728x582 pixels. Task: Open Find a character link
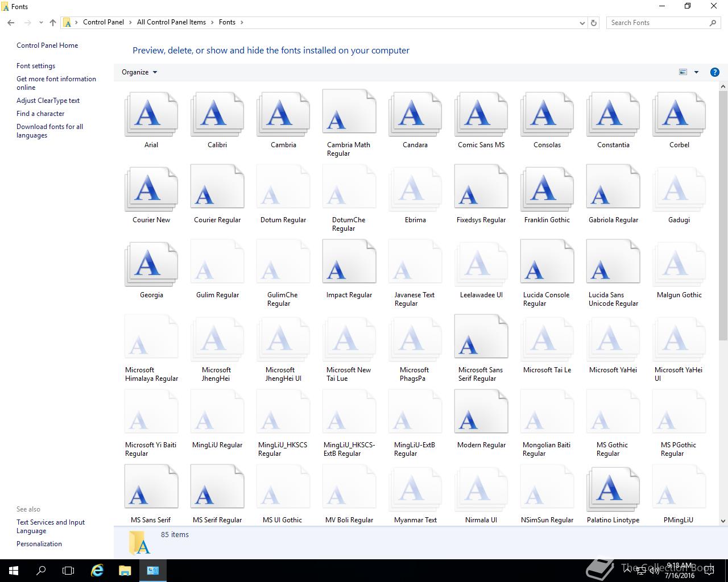pyautogui.click(x=40, y=114)
